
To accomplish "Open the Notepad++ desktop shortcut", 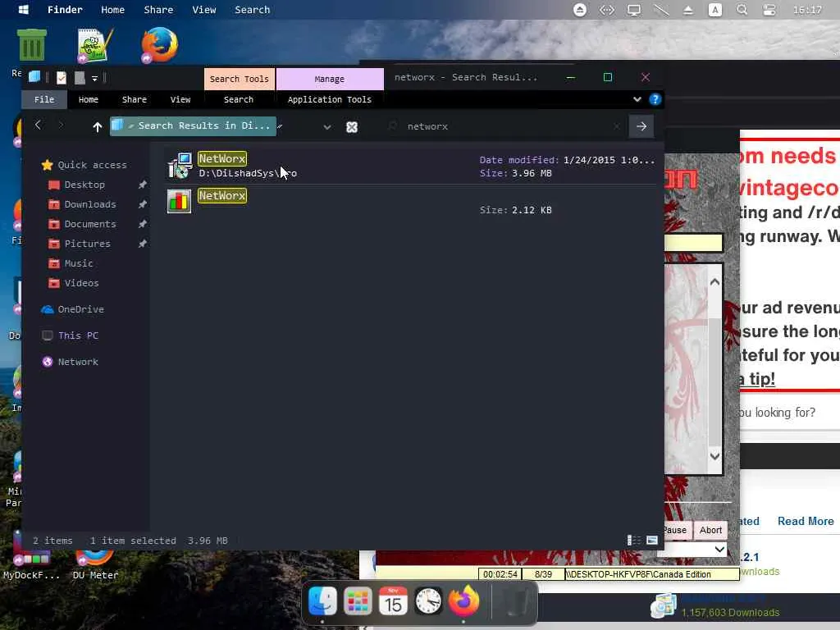I will (95, 45).
